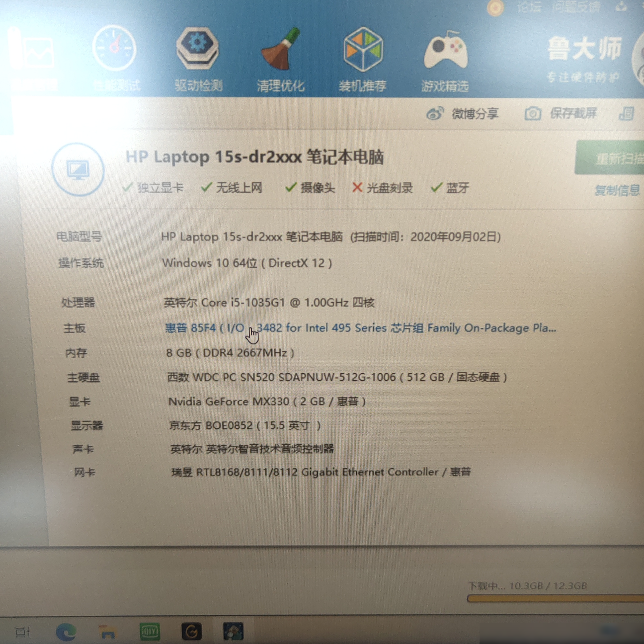This screenshot has width=644, height=644.
Task: Click the 下载中 10.3GB / 12.3GB status text
Action: (x=527, y=586)
